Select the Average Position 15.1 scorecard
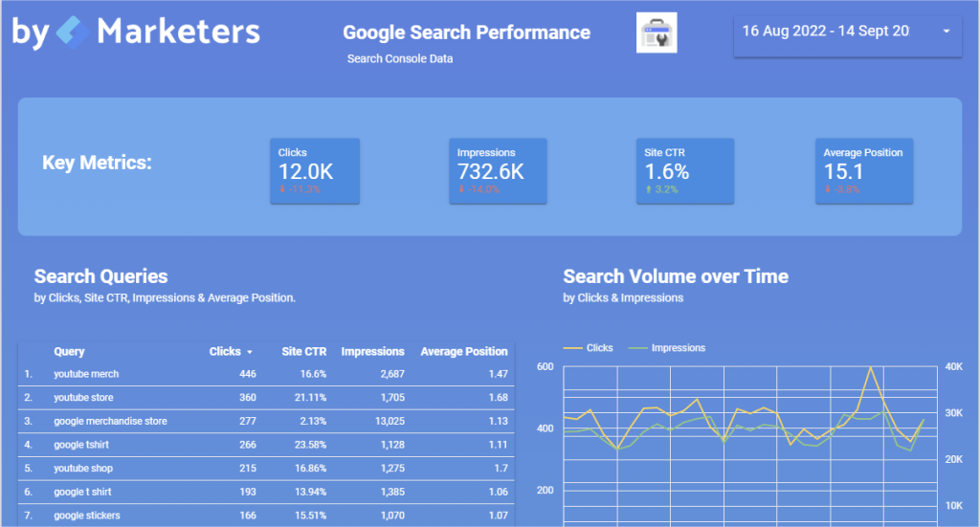 (x=864, y=171)
